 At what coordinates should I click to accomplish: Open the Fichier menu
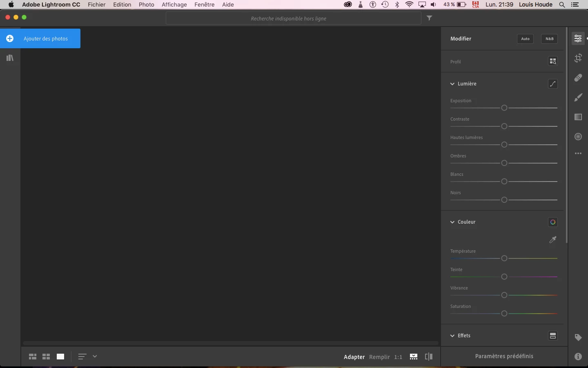tap(97, 4)
